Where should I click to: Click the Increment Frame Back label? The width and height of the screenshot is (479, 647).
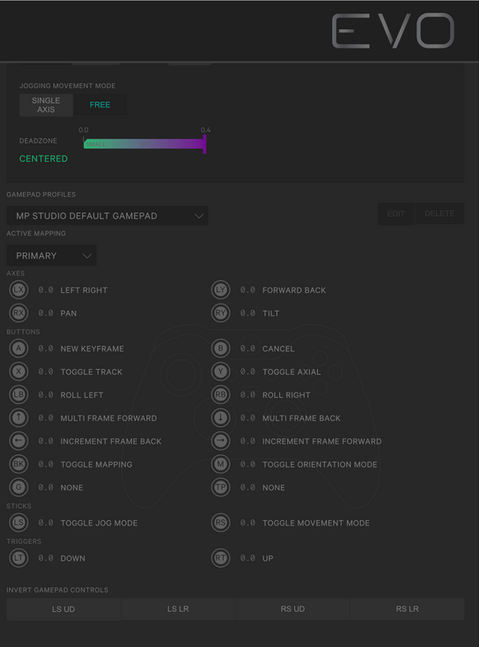pos(111,441)
